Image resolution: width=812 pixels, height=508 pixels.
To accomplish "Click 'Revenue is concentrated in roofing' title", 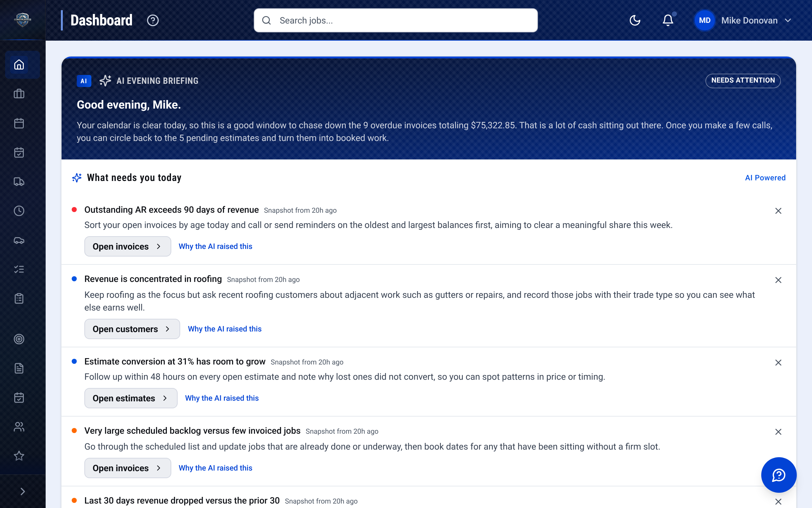I will click(153, 279).
